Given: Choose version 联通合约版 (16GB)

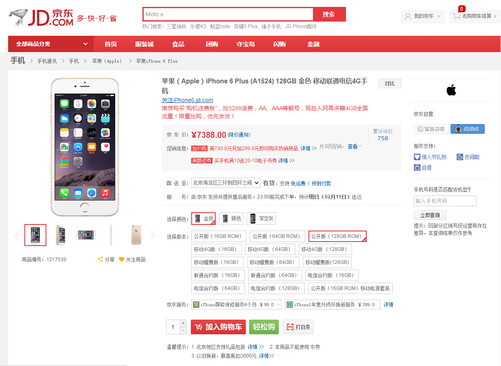Looking at the screenshot, I should click(x=218, y=275).
